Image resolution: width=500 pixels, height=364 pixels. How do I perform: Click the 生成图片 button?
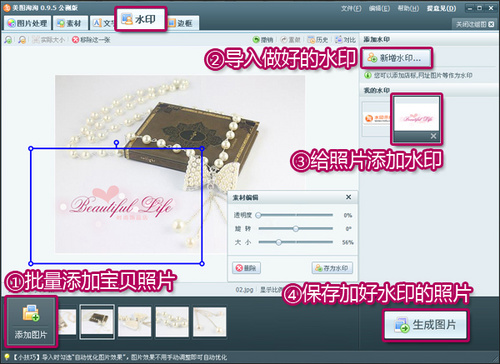pyautogui.click(x=425, y=325)
